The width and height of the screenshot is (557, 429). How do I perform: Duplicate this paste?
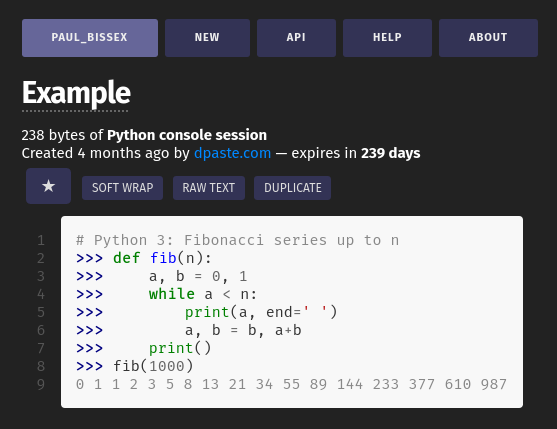coord(292,188)
